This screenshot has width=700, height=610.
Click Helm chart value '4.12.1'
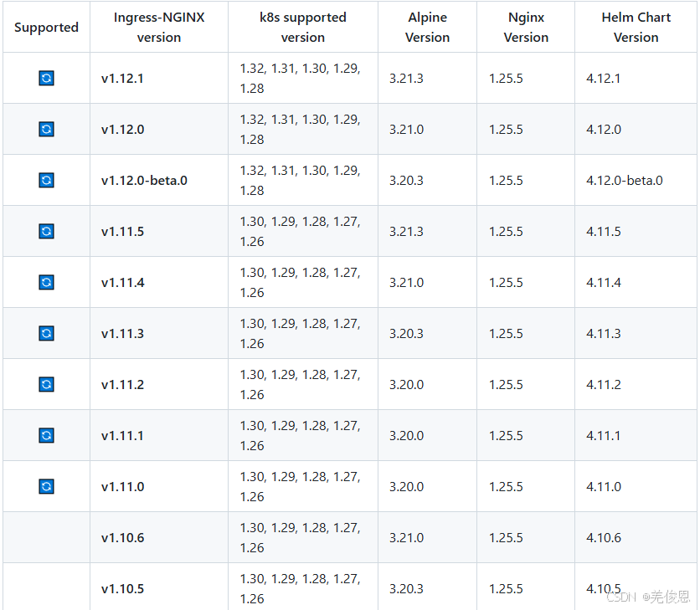603,79
